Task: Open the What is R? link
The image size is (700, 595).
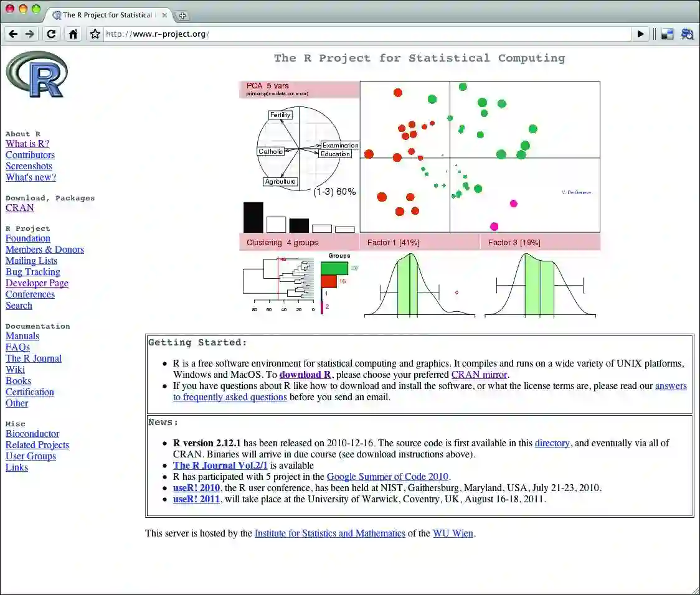Action: point(27,144)
